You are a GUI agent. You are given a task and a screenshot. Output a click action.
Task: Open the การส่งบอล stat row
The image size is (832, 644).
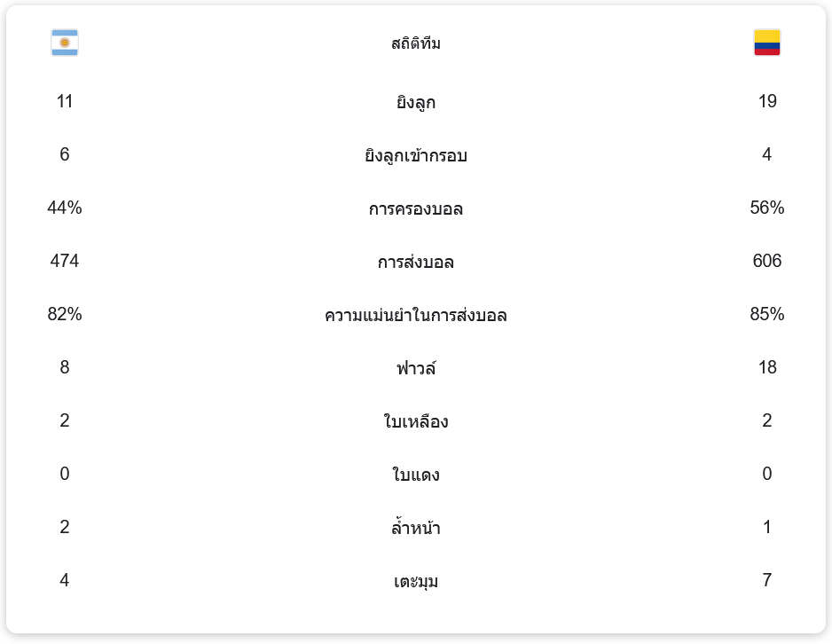pos(416,263)
